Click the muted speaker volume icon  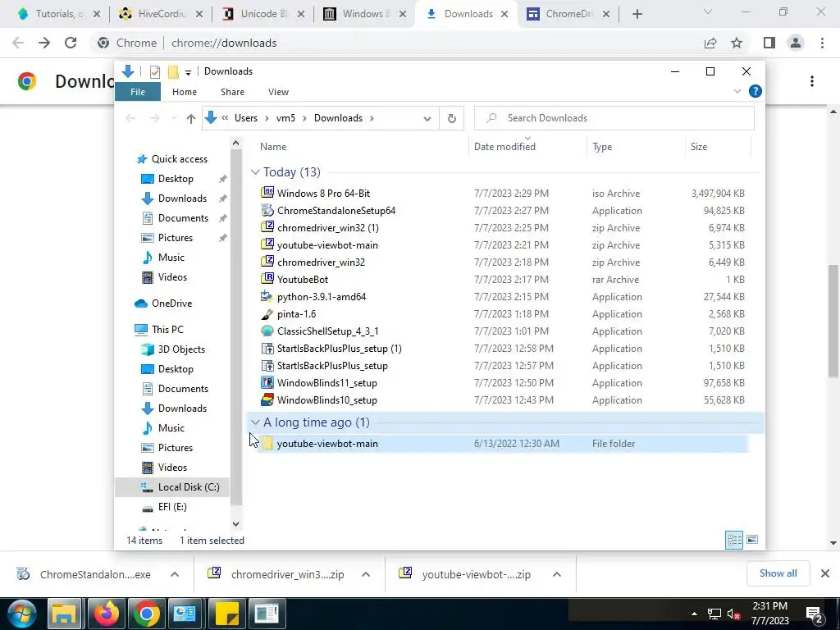pos(733,614)
